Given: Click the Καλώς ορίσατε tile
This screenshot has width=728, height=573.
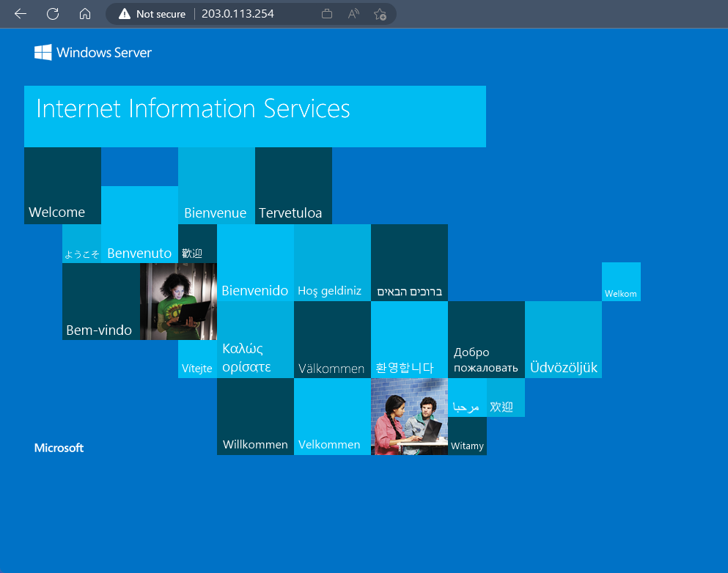Looking at the screenshot, I should pos(255,340).
